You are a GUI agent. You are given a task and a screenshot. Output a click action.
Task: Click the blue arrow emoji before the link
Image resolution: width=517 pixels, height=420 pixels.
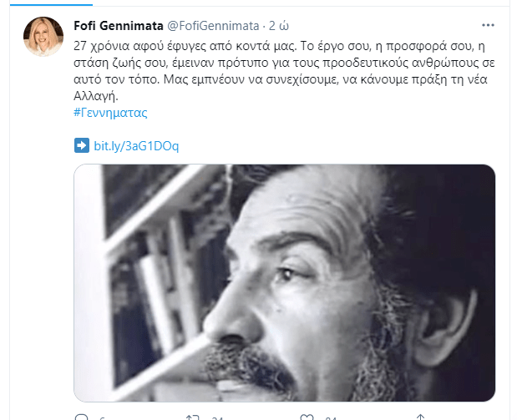click(82, 145)
